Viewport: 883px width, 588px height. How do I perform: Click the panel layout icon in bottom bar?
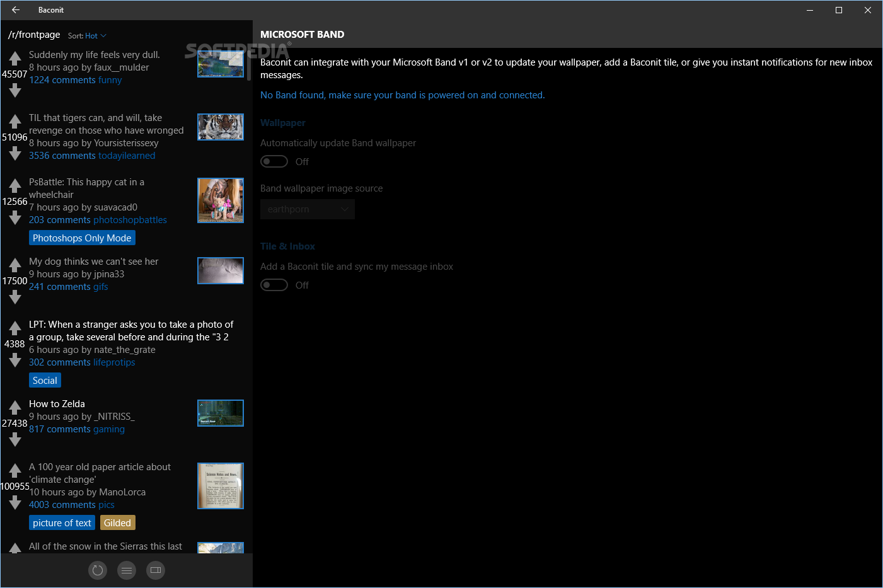coord(156,570)
